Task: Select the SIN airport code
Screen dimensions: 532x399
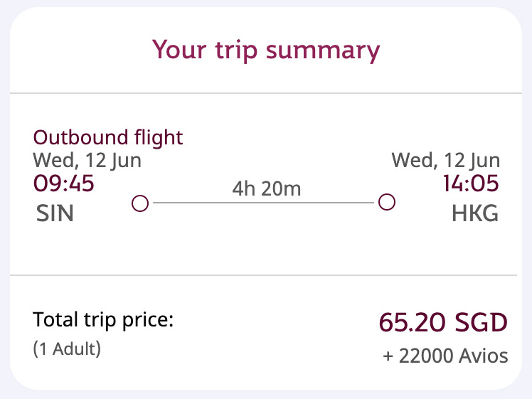Action: click(55, 213)
